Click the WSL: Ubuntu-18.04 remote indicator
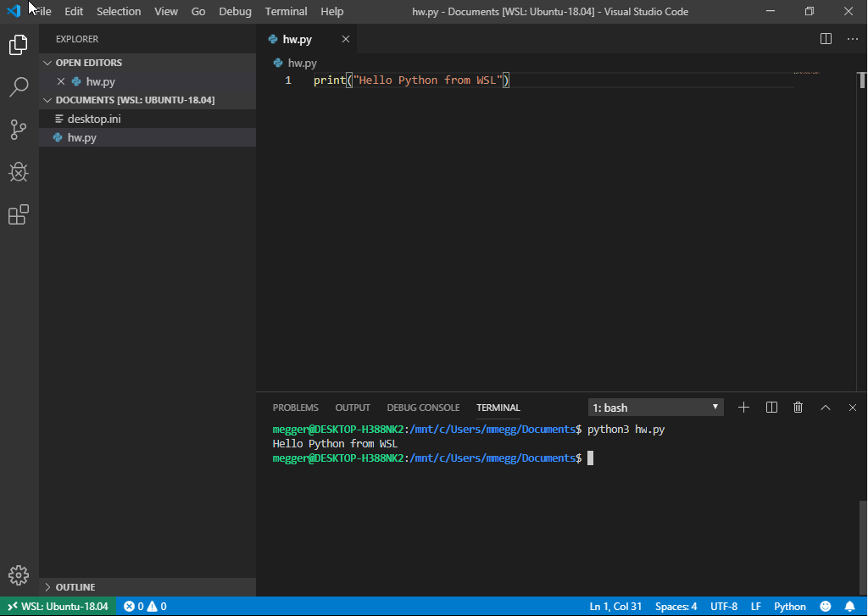The height and width of the screenshot is (616, 868). 58,606
